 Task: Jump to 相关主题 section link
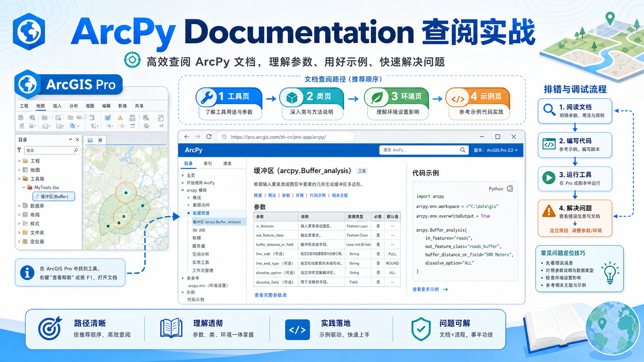[x=340, y=195]
